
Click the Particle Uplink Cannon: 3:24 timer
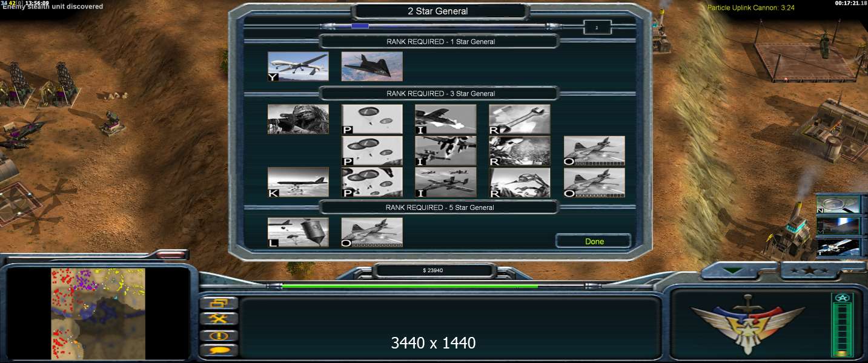[x=751, y=8]
